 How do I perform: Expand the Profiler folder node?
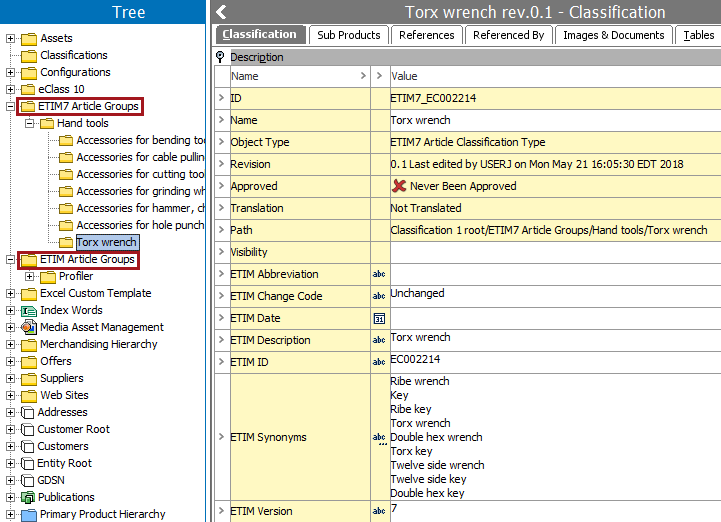(x=29, y=276)
